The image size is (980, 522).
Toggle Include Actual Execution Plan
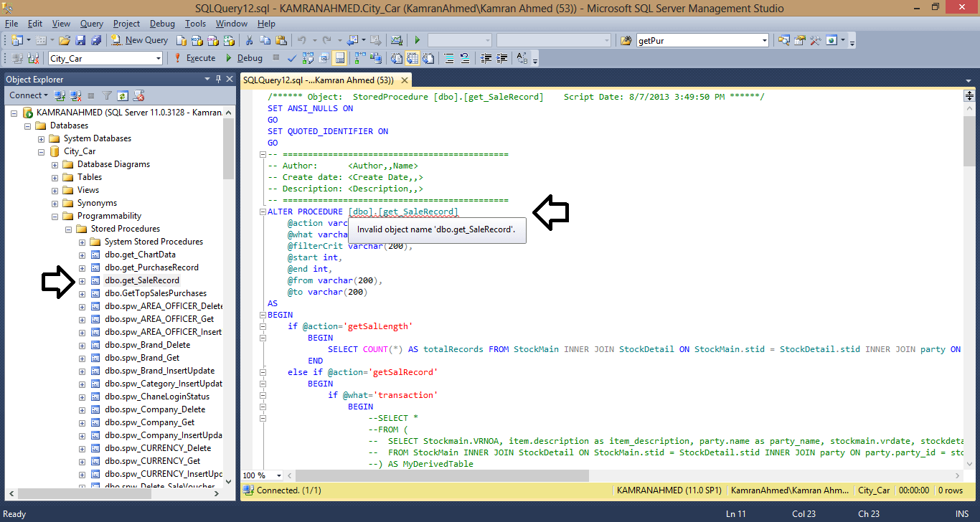coord(361,58)
